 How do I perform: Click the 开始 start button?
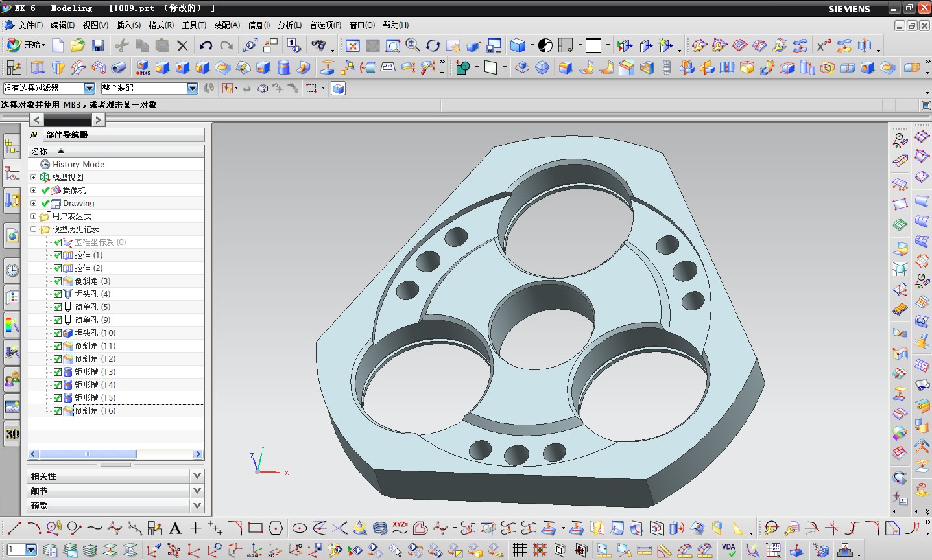[x=26, y=45]
